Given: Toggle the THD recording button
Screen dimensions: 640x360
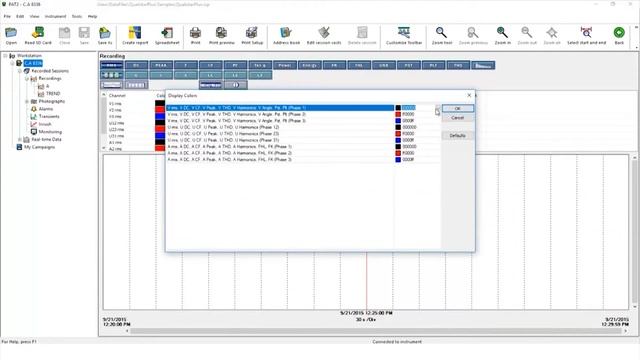Looking at the screenshot, I should 458,65.
